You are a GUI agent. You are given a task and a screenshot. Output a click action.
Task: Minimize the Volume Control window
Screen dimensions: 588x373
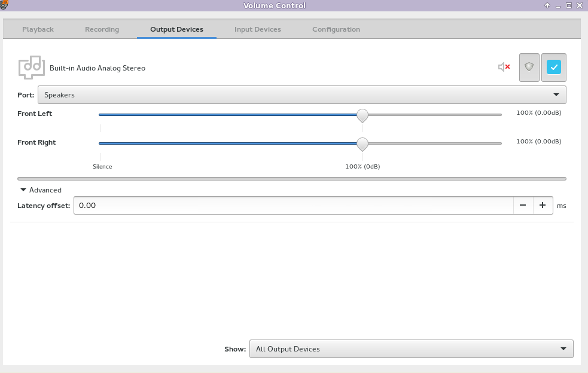(x=558, y=5)
